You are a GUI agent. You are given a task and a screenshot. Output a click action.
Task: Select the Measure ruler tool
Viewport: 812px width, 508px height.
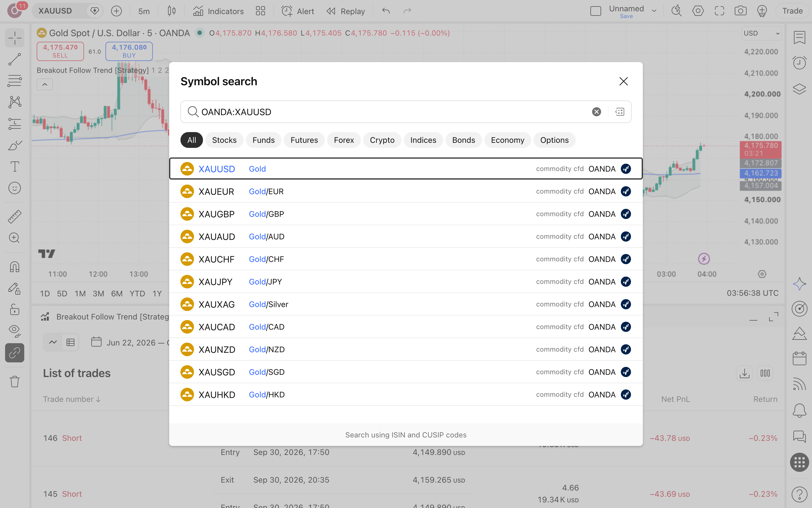point(14,217)
